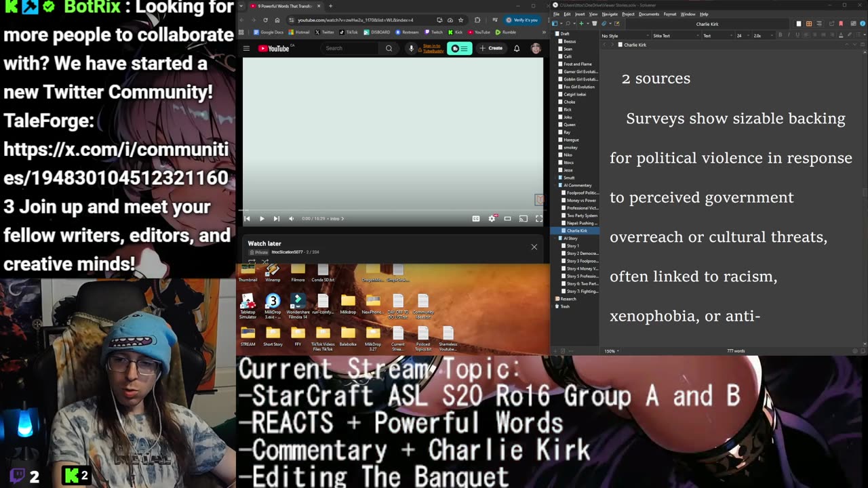Screen dimensions: 868x488
Task: Open the YouTube account avatar menu
Action: (x=536, y=48)
